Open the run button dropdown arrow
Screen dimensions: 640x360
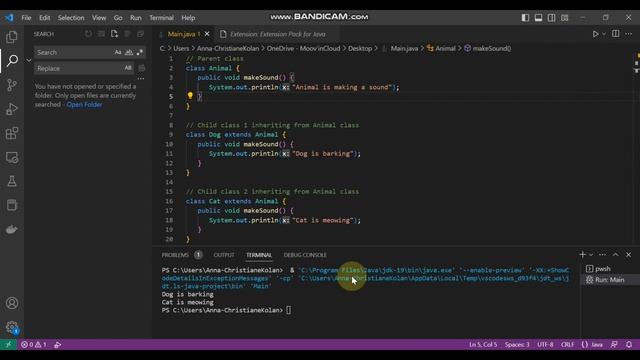pos(604,34)
